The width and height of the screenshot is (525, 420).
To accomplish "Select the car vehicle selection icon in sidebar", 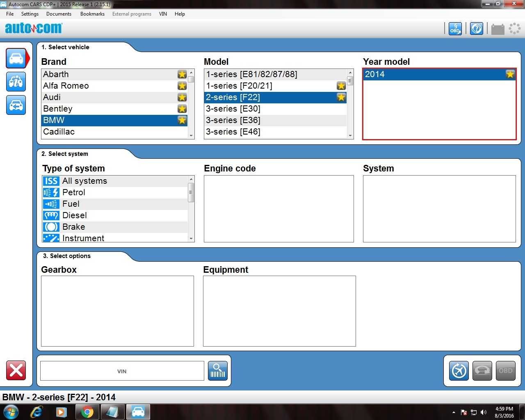I will (x=16, y=58).
